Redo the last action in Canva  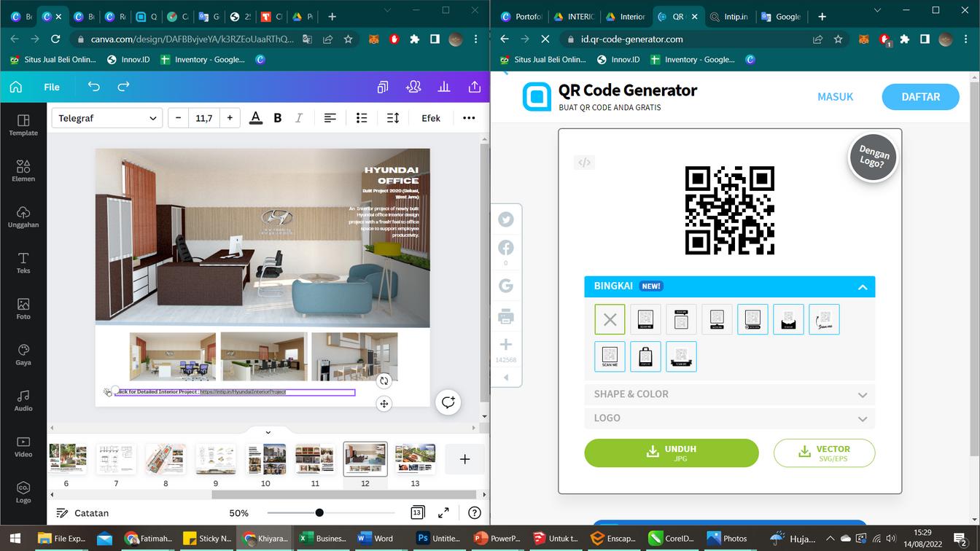point(124,87)
